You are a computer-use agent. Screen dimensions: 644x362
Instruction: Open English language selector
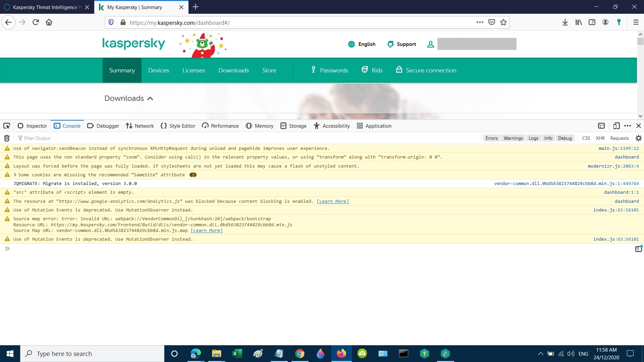[362, 44]
